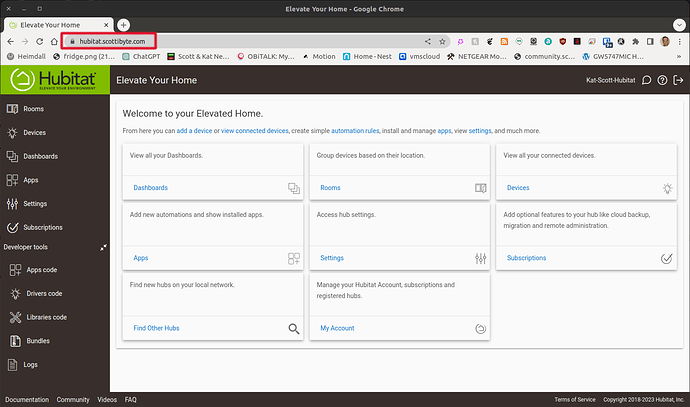Open Chrome's three-dot menu

678,41
